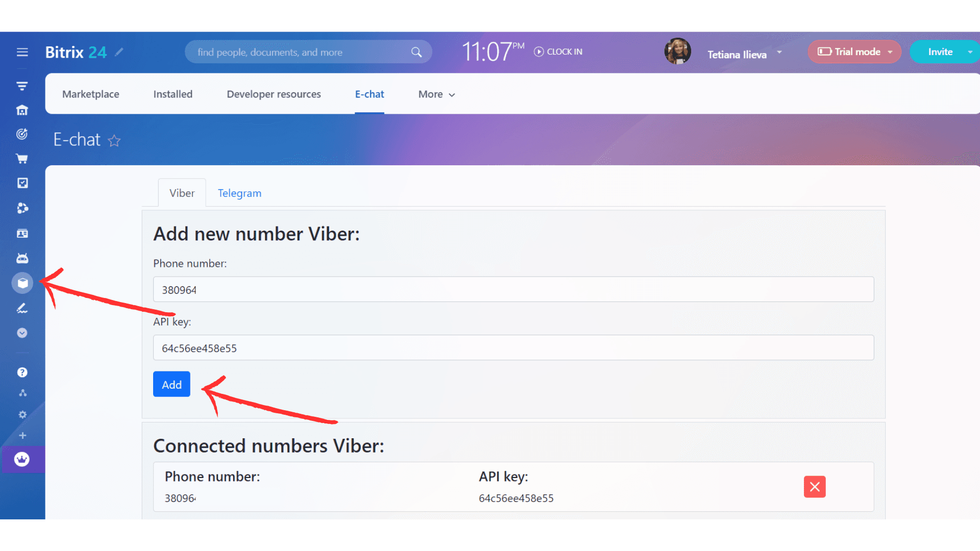
Task: Open the company building icon in sidebar
Action: pyautogui.click(x=22, y=110)
